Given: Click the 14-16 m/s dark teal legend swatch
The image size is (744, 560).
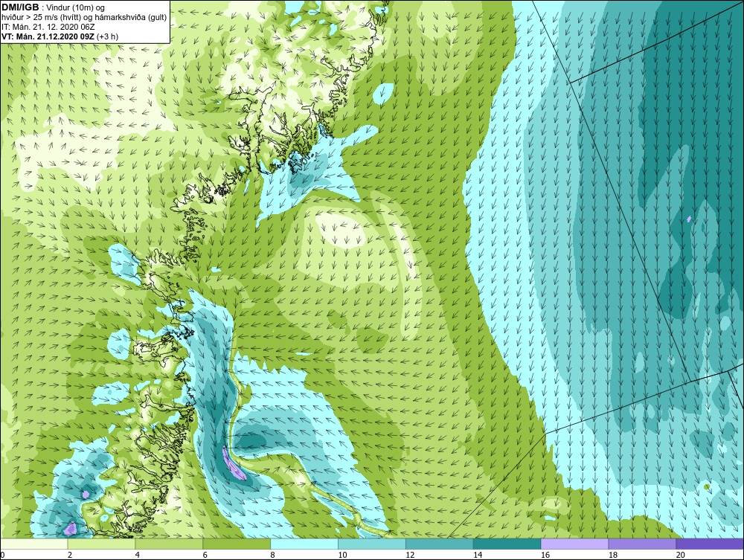Looking at the screenshot, I should pos(507,544).
